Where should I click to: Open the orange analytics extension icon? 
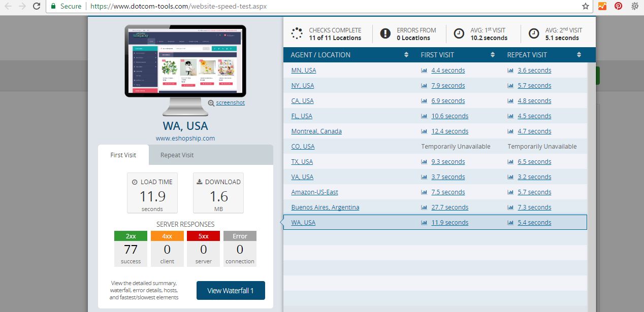click(602, 6)
